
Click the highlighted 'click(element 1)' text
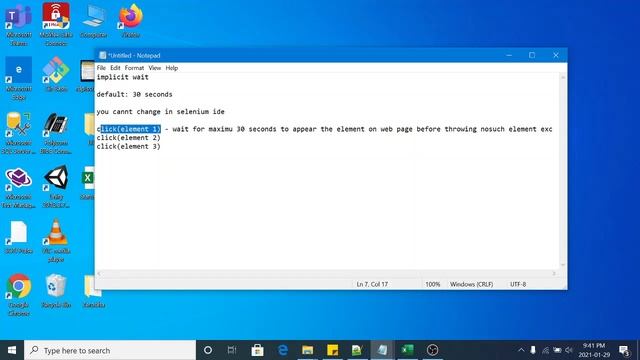131,129
